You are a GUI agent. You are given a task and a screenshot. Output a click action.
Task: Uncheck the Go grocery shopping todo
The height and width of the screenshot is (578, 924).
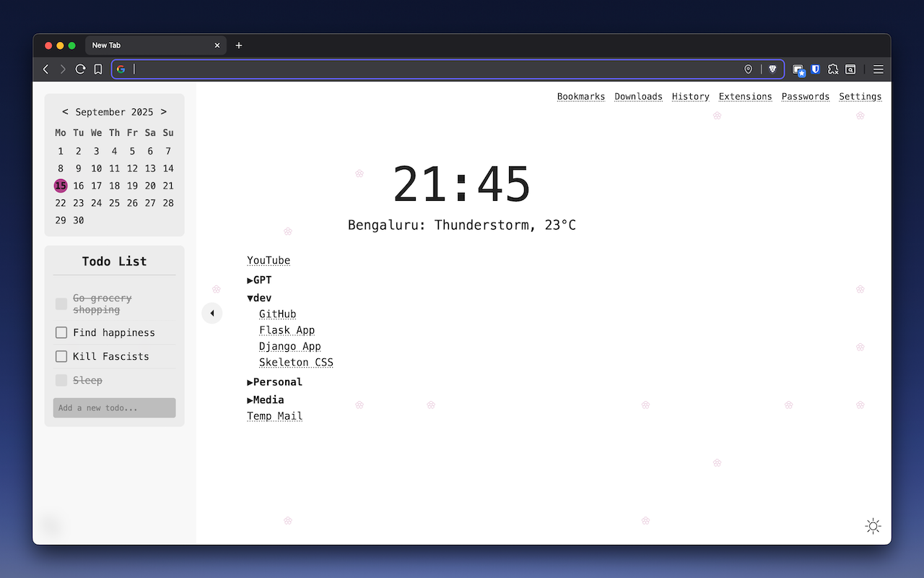coord(61,304)
